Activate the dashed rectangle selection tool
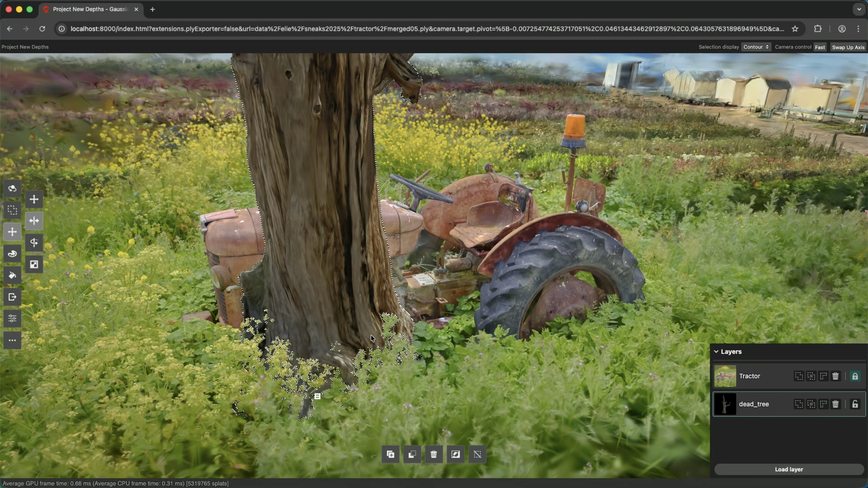 (x=12, y=210)
